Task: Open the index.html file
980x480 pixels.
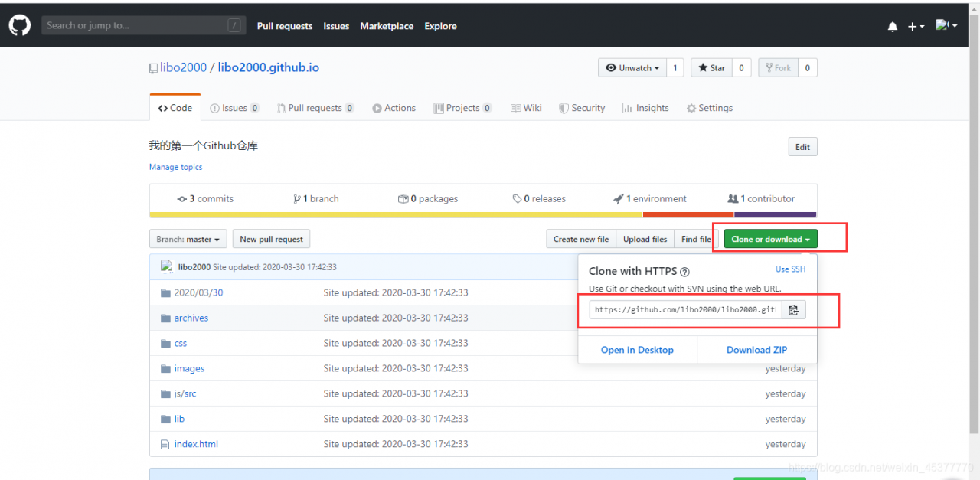Action: click(x=196, y=444)
